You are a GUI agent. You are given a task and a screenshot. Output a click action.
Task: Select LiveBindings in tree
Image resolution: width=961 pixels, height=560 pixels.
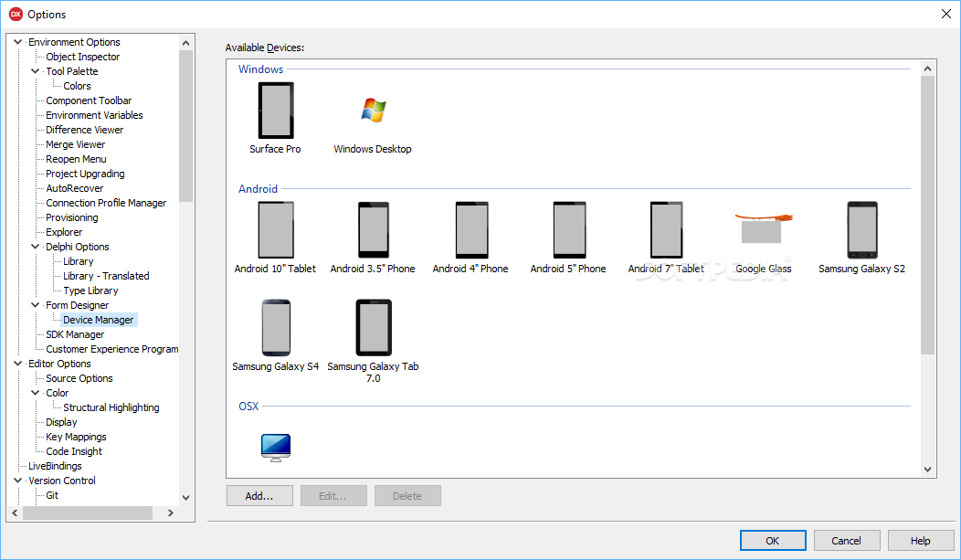(55, 466)
